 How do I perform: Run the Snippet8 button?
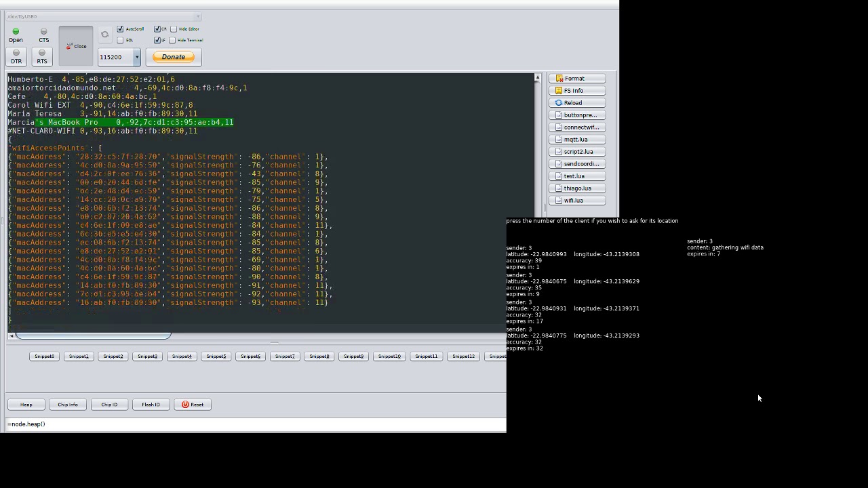[319, 357]
